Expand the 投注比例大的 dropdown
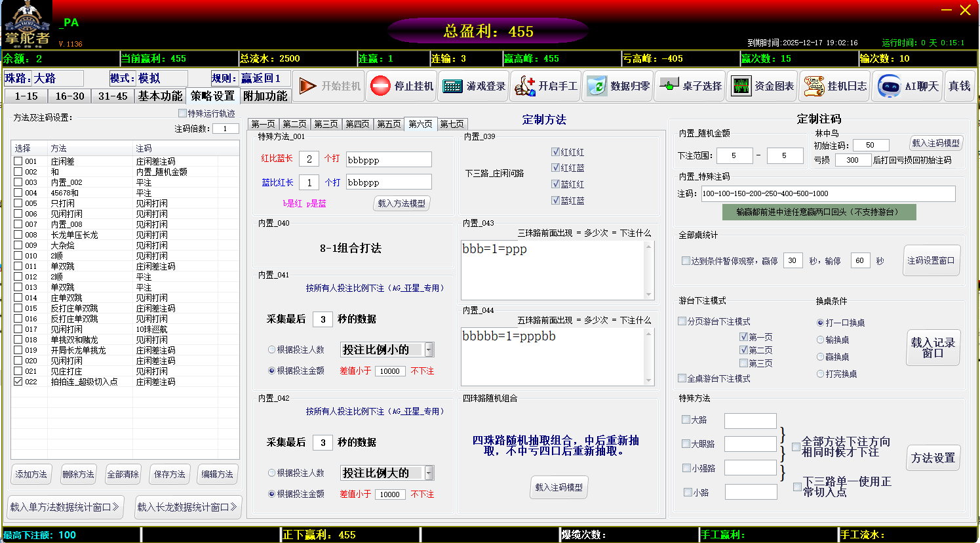The image size is (980, 543). [429, 473]
